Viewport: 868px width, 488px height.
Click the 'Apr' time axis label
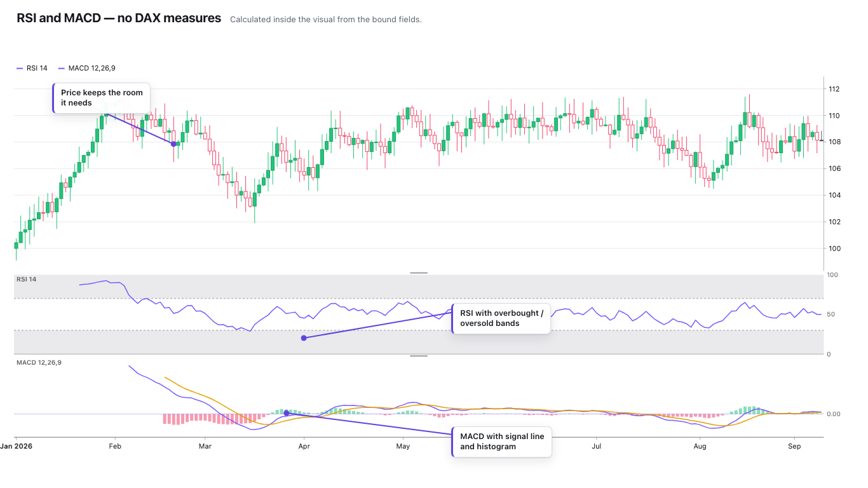point(304,446)
